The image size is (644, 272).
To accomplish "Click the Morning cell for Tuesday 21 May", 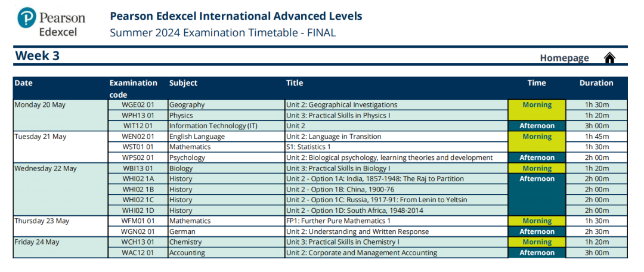I will [x=537, y=142].
